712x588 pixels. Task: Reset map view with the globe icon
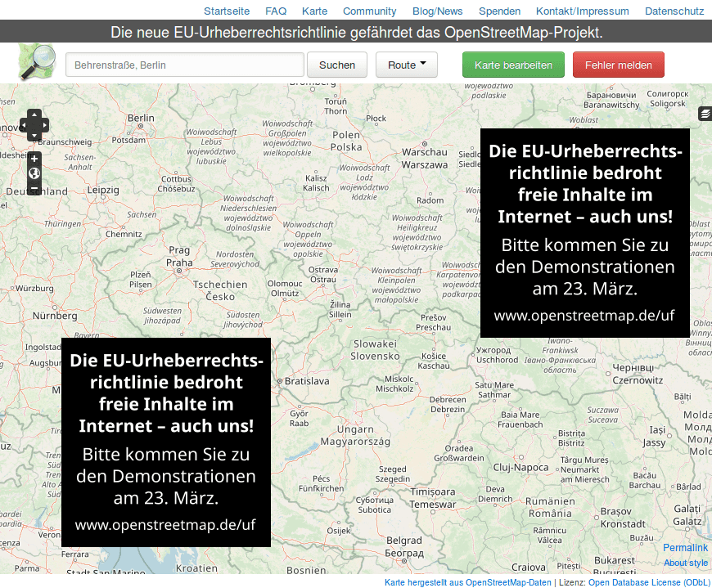click(34, 173)
